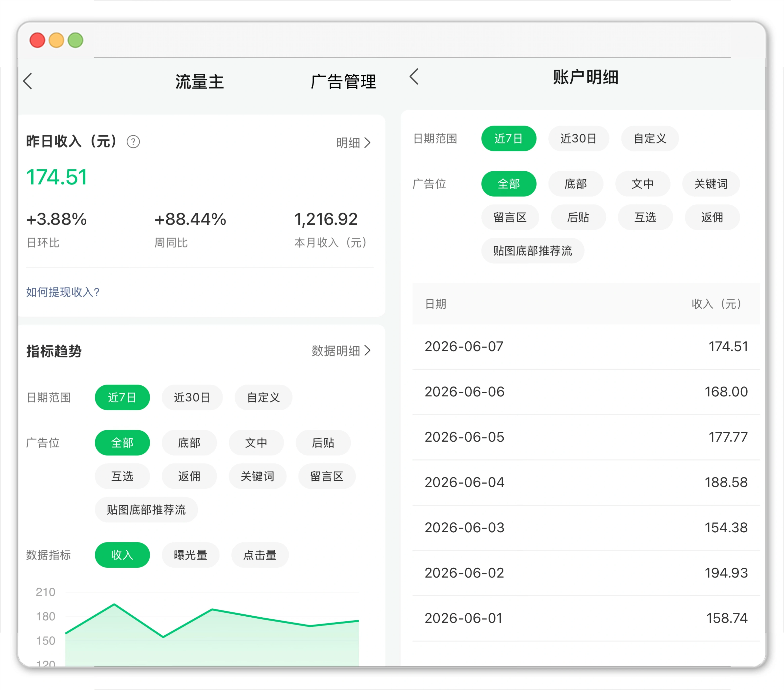Filter 账户明细 by 底部 ad slot
Screen dimensions: 784x690
click(576, 184)
